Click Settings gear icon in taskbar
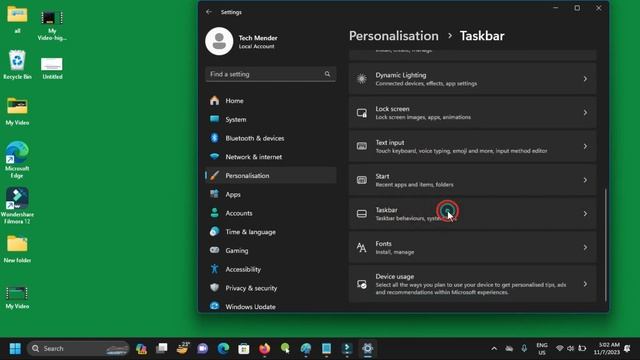640x360 pixels. (367, 349)
